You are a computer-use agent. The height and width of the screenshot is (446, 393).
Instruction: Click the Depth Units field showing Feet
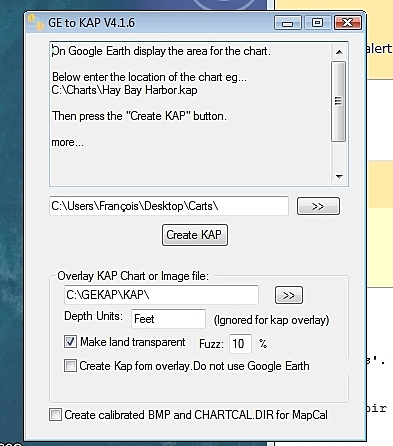click(x=168, y=319)
